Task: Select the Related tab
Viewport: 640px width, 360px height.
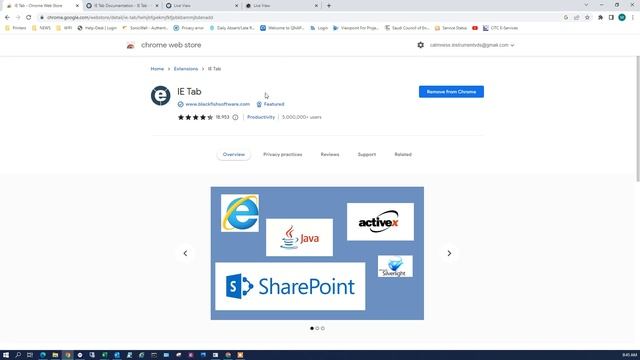Action: (x=403, y=154)
